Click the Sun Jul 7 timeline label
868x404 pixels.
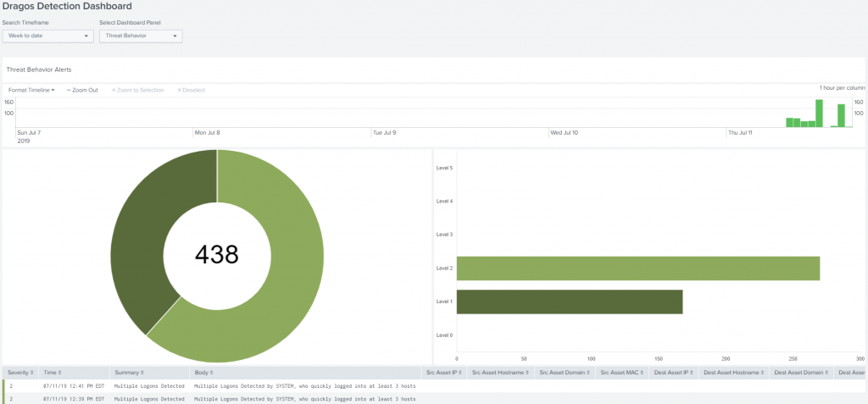click(x=29, y=133)
